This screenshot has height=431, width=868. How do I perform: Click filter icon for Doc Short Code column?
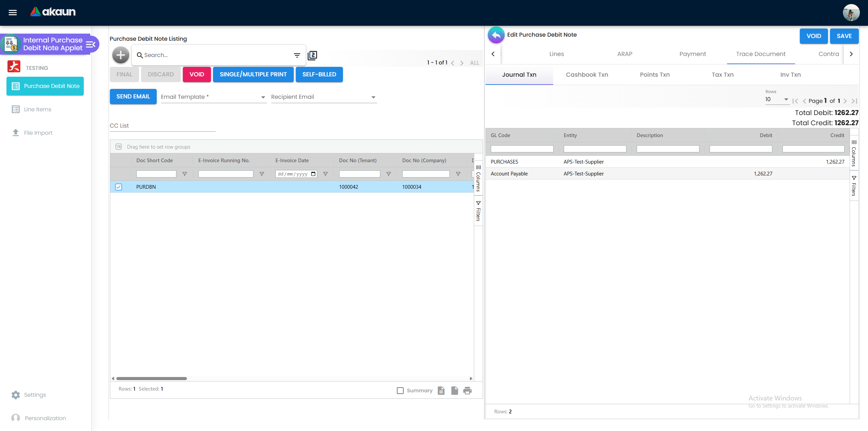tap(185, 174)
